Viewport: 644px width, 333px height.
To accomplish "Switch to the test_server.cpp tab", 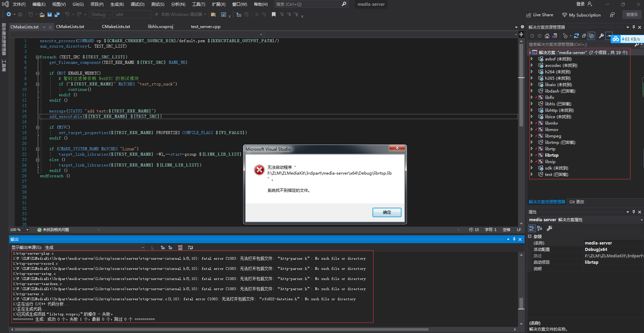I will pyautogui.click(x=206, y=27).
